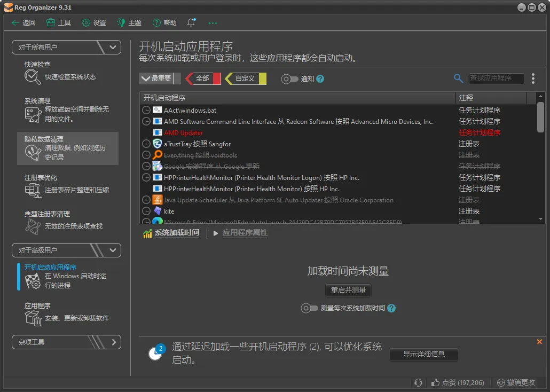Viewport: 550px width, 392px height.
Task: Select HPPrinterHealthMonitor Logon entry
Action: [338, 178]
